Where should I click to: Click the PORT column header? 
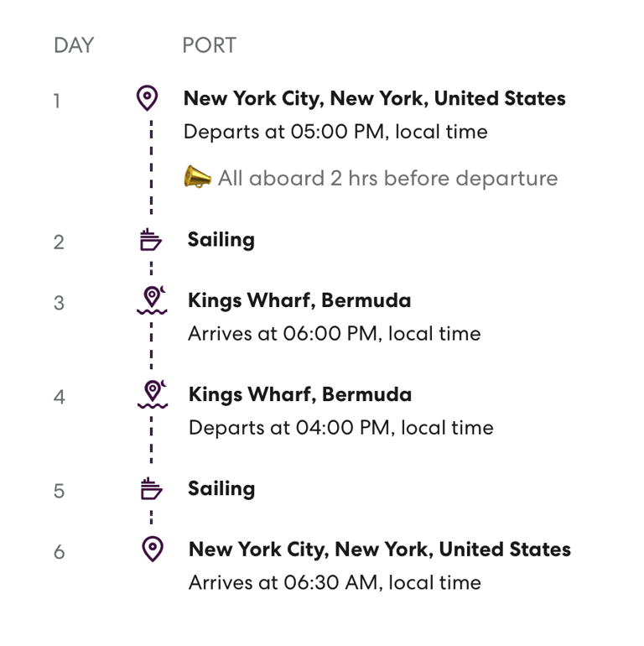click(x=210, y=45)
